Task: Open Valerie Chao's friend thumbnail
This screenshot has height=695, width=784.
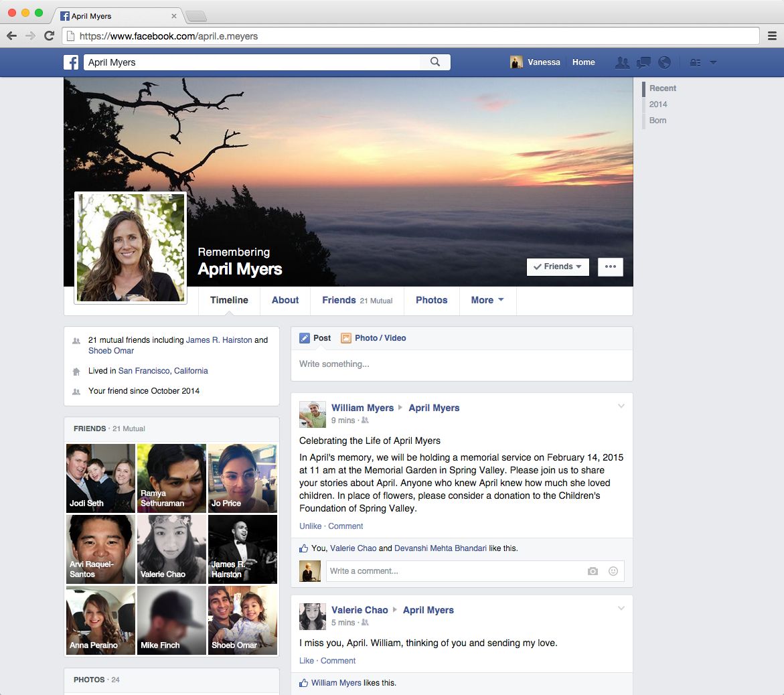Action: click(x=171, y=549)
